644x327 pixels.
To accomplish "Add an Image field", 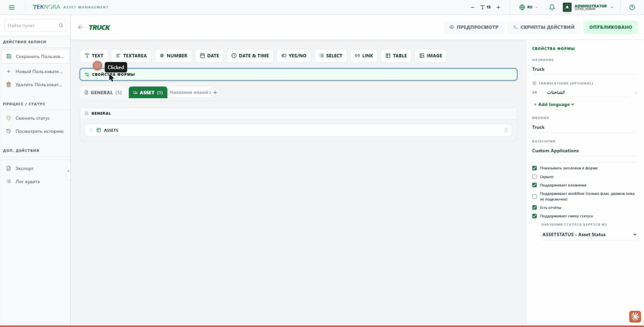I will [430, 56].
